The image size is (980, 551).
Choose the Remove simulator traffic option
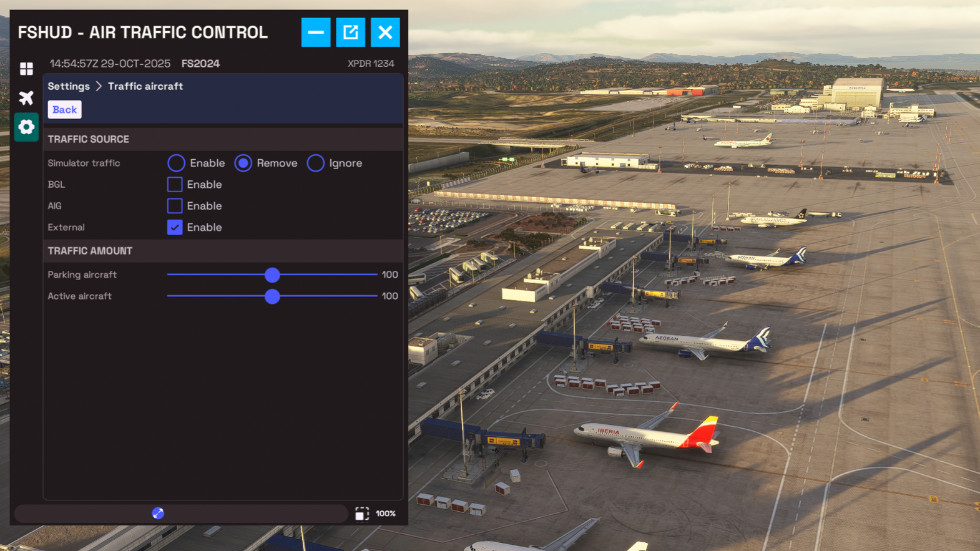pos(243,163)
